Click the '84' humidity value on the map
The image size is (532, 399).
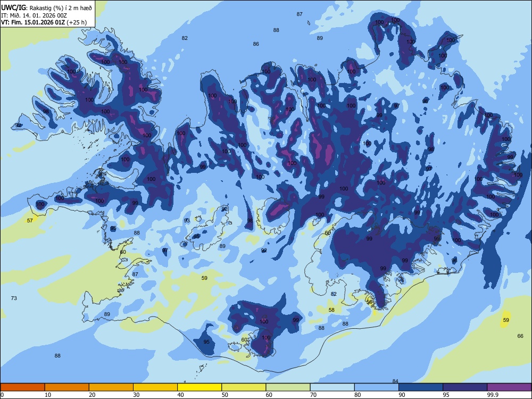(395, 381)
